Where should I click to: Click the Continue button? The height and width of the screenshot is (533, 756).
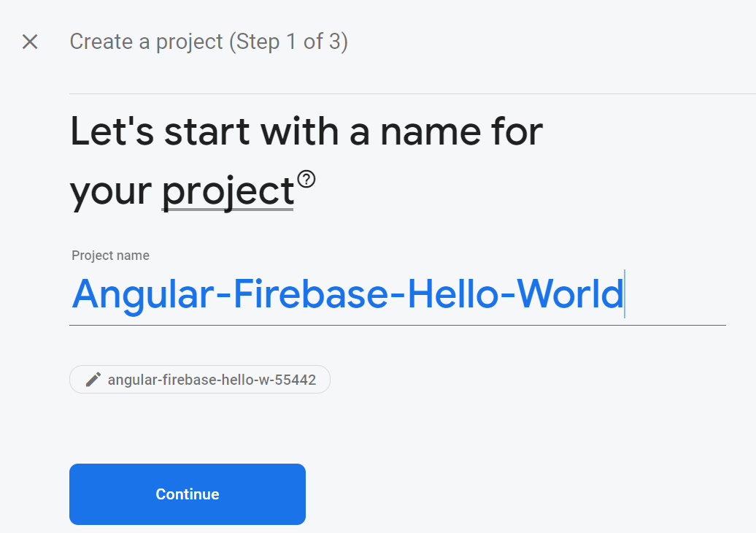(188, 494)
